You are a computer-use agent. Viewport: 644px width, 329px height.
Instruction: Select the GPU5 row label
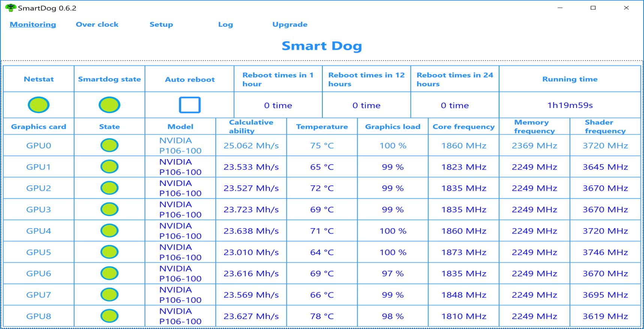pos(39,252)
